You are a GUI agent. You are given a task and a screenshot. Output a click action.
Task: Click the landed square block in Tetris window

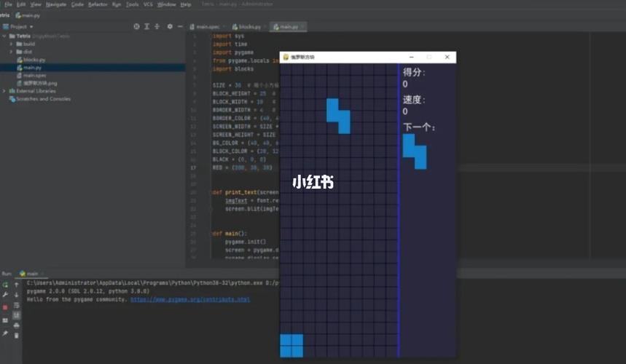point(292,345)
